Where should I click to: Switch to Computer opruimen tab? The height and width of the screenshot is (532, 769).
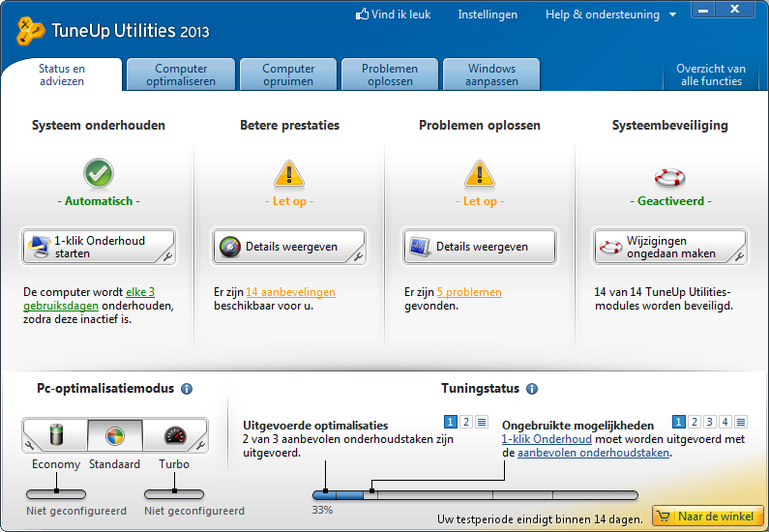pyautogui.click(x=288, y=74)
